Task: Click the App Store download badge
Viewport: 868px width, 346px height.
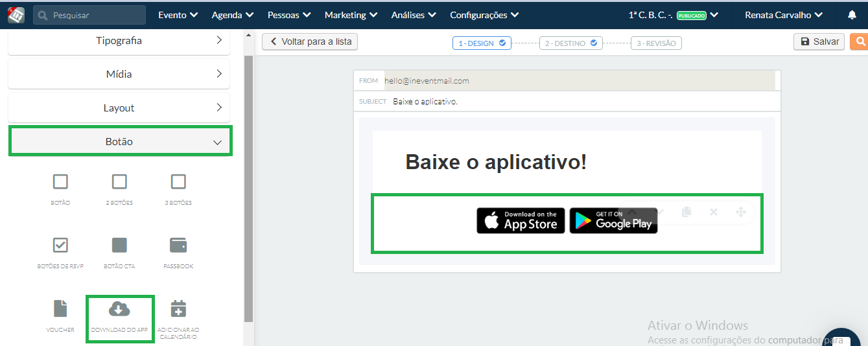Action: pyautogui.click(x=521, y=220)
